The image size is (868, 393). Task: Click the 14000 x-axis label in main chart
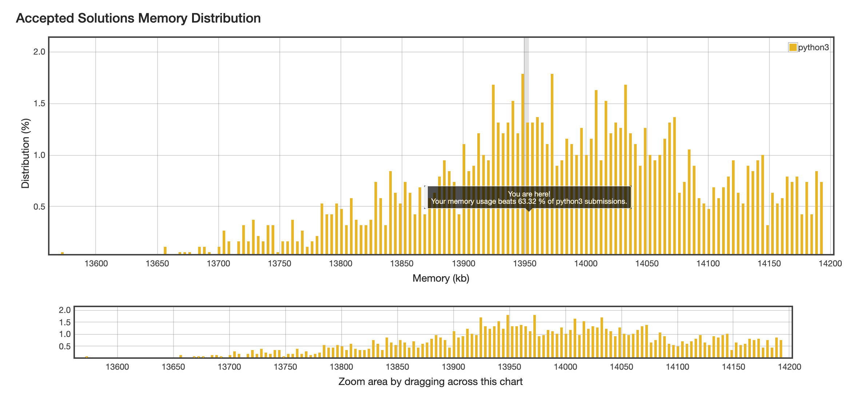coord(586,263)
